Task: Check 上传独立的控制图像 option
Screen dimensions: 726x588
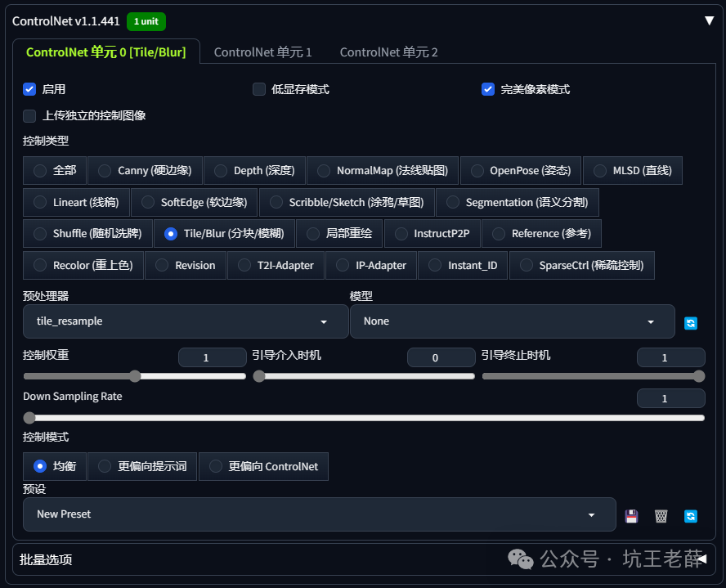Action: click(29, 116)
